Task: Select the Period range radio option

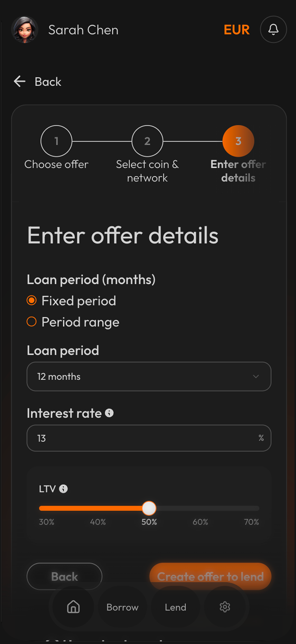Action: click(32, 322)
